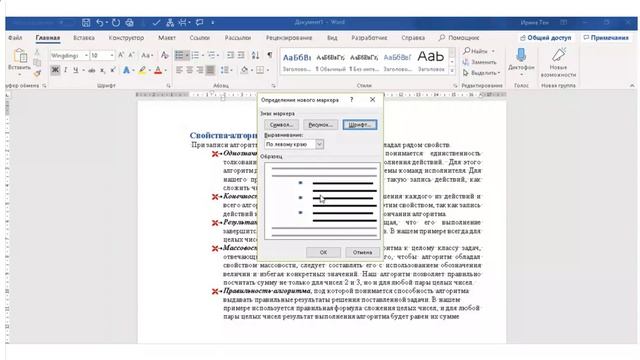This screenshot has width=640, height=360.
Task: Click the Диктофон microphone icon
Action: [x=521, y=55]
